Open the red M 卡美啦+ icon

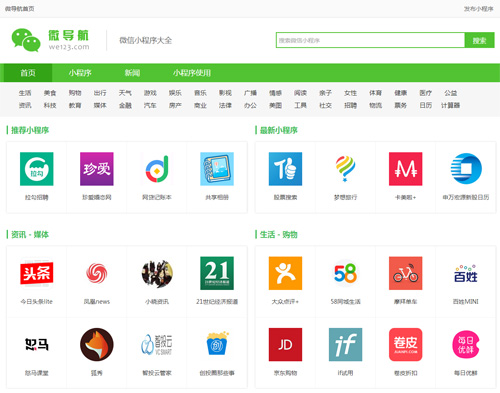click(406, 169)
